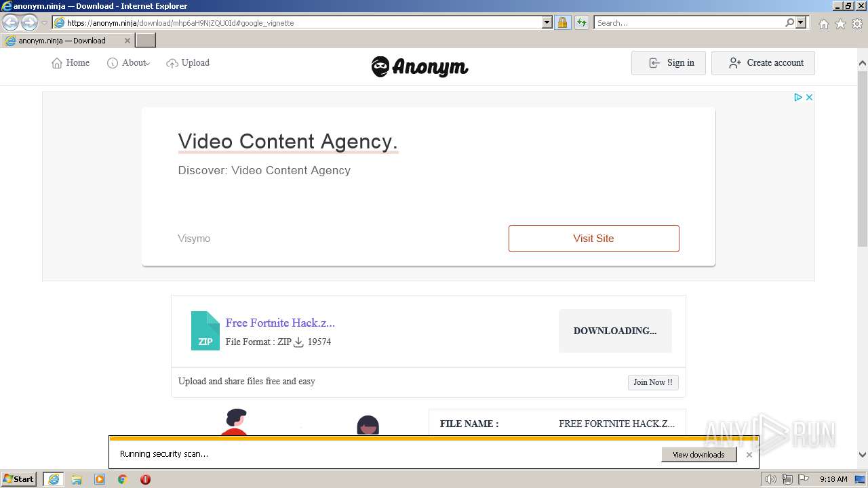The width and height of the screenshot is (868, 488).
Task: Click the Show desktop button
Action: (861, 479)
